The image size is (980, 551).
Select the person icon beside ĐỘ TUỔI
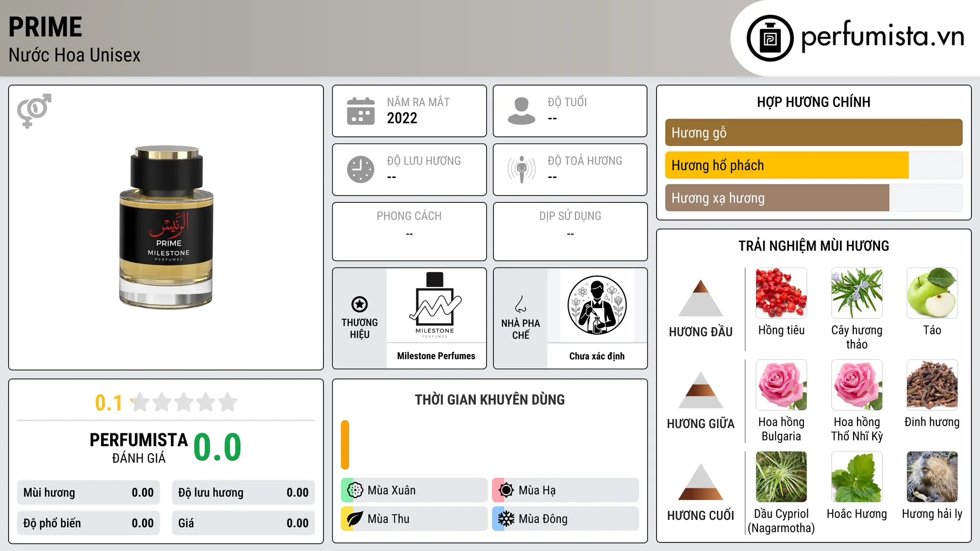[x=522, y=111]
